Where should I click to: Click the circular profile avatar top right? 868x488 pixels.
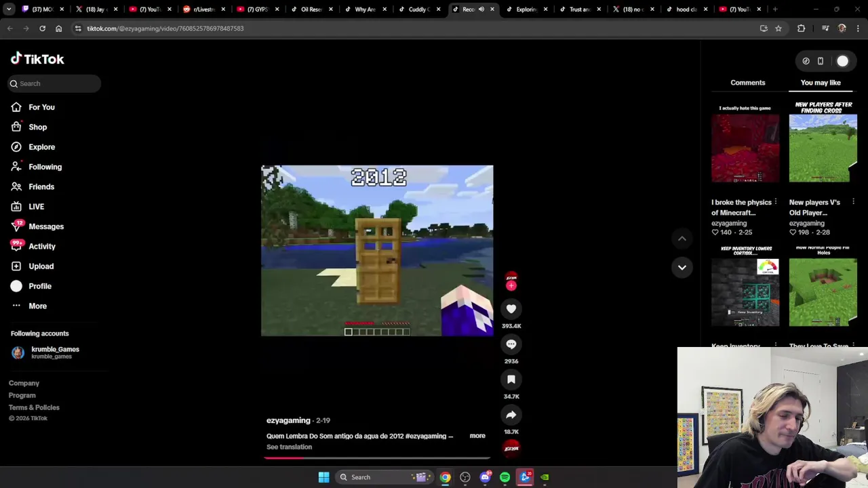(x=842, y=61)
